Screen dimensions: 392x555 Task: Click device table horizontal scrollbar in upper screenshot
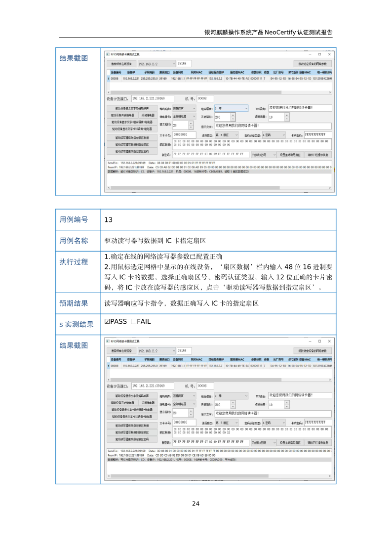click(217, 91)
